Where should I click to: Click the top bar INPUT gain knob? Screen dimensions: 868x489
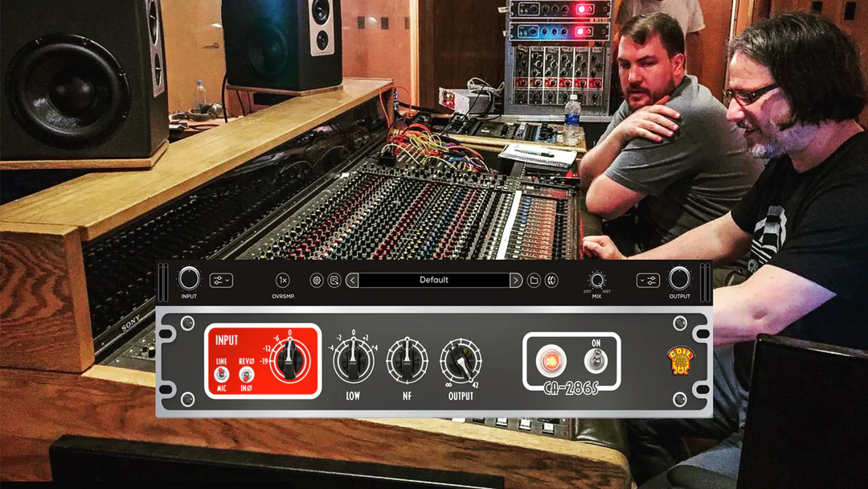[189, 278]
